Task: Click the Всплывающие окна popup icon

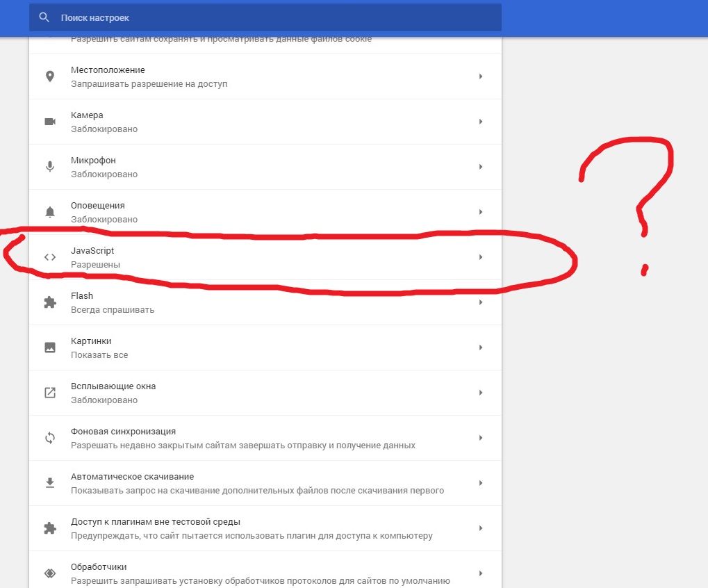Action: pyautogui.click(x=50, y=393)
